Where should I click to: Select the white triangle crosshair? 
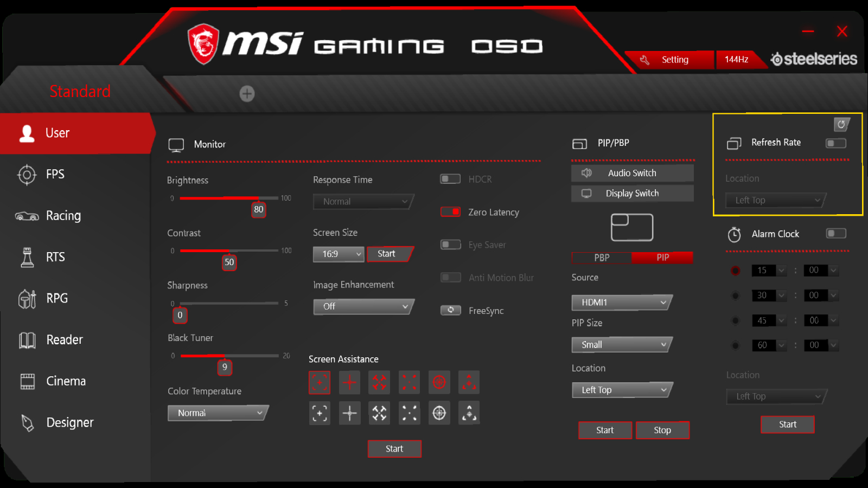point(469,413)
